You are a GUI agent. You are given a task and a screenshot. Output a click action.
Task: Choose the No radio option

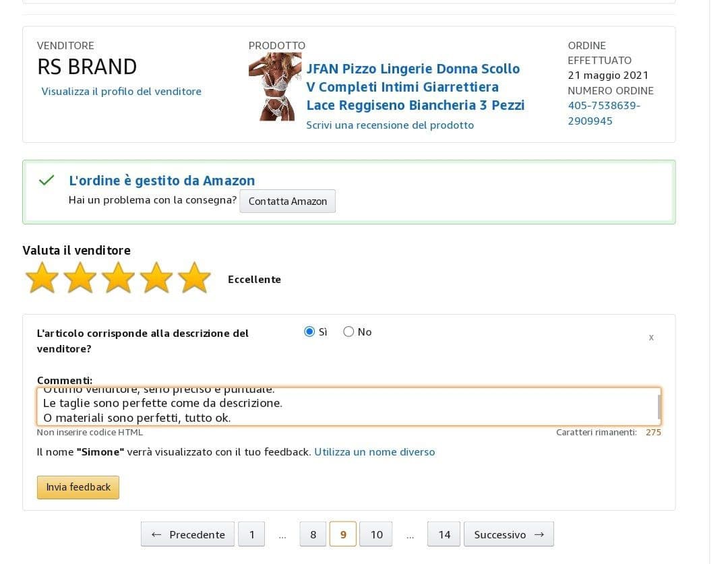pyautogui.click(x=348, y=332)
